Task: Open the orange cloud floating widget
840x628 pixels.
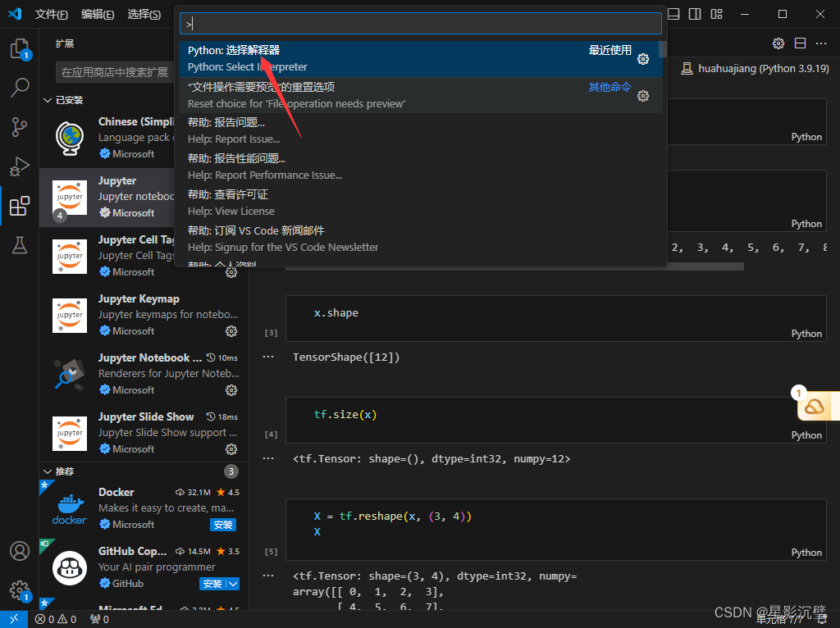Action: [x=815, y=407]
